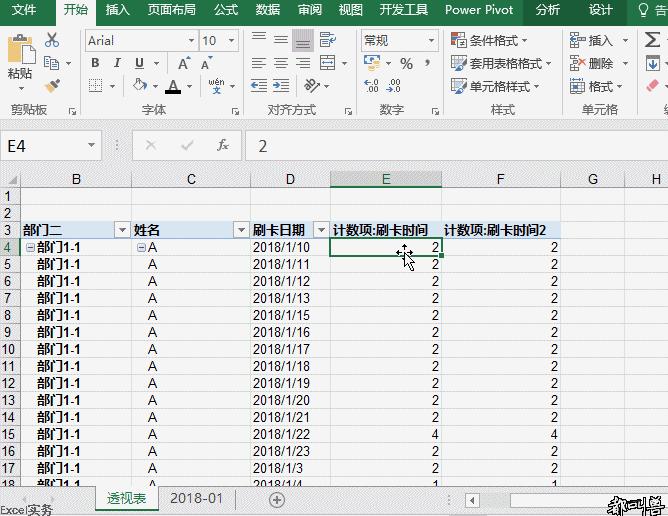Align text to middle vertically

click(x=281, y=40)
